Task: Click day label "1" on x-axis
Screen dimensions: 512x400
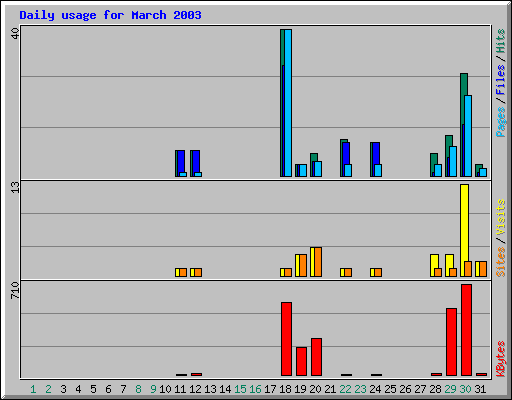Action: click(x=33, y=389)
